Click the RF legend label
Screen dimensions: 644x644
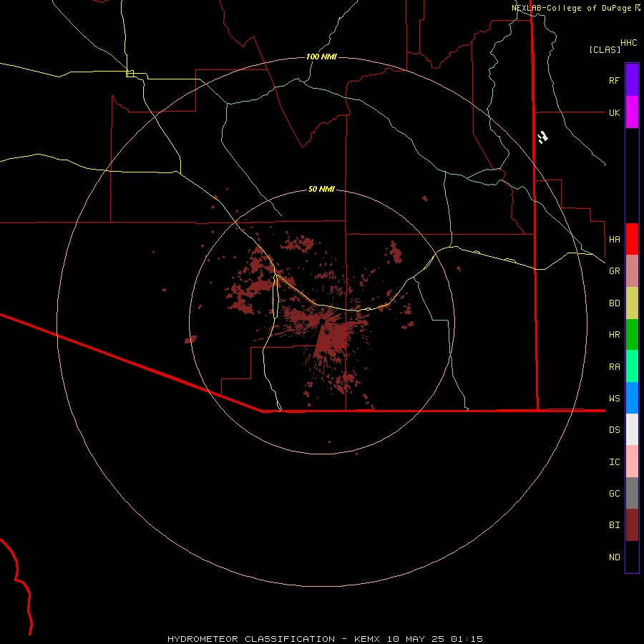click(614, 80)
